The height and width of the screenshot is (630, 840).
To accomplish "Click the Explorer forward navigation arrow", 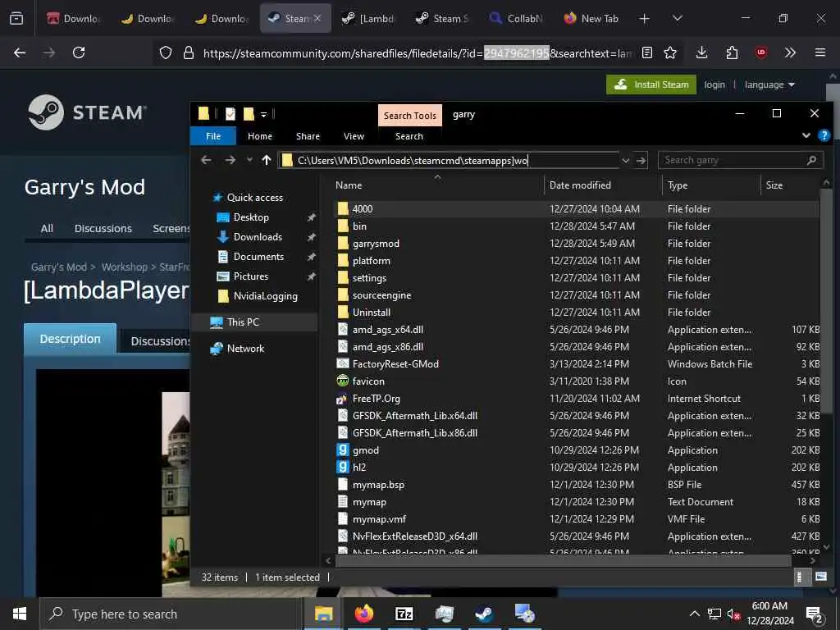I will tap(230, 160).
